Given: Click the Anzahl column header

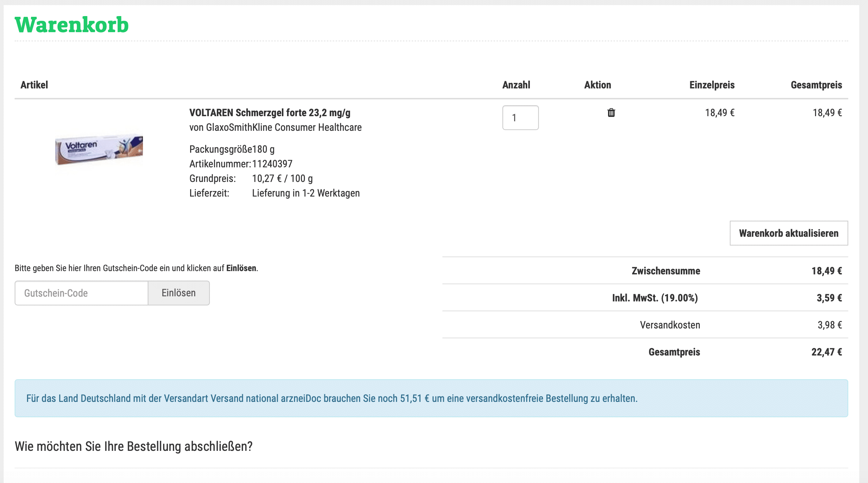Looking at the screenshot, I should point(516,85).
